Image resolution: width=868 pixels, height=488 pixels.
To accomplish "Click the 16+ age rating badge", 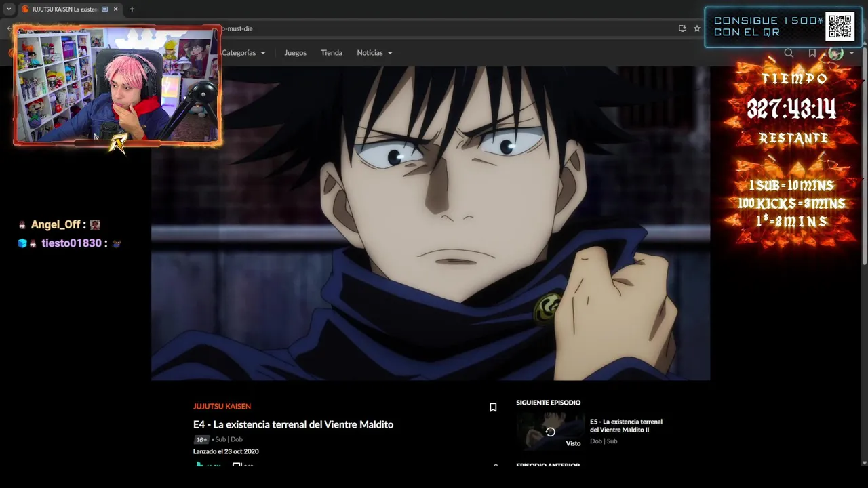I will point(201,439).
